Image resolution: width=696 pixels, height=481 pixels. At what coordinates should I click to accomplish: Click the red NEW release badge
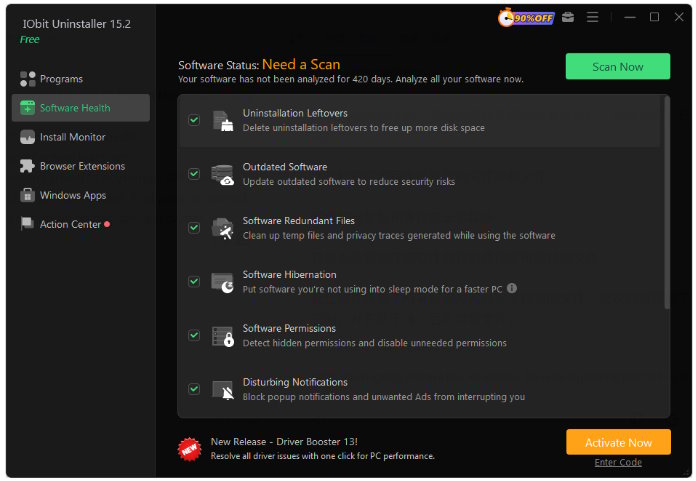point(190,449)
